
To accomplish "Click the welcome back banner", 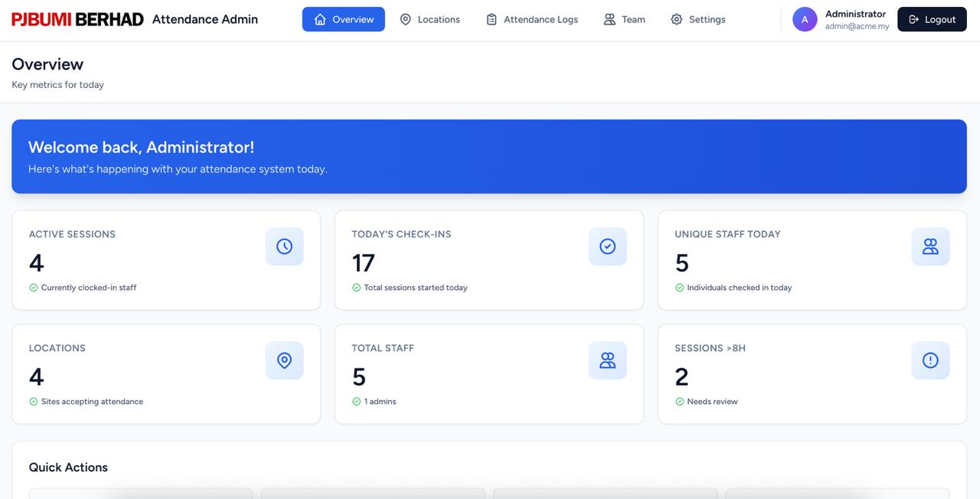I will pos(488,156).
